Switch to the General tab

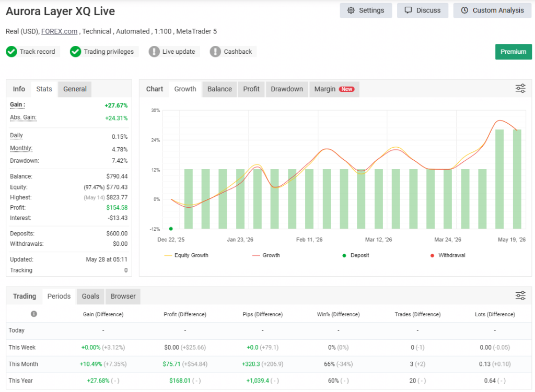[x=75, y=89]
